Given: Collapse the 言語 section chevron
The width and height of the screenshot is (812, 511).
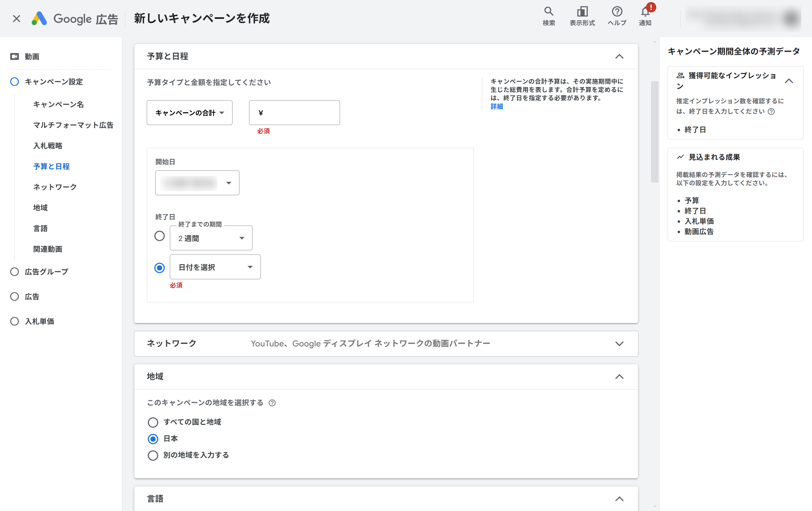Looking at the screenshot, I should pos(619,499).
